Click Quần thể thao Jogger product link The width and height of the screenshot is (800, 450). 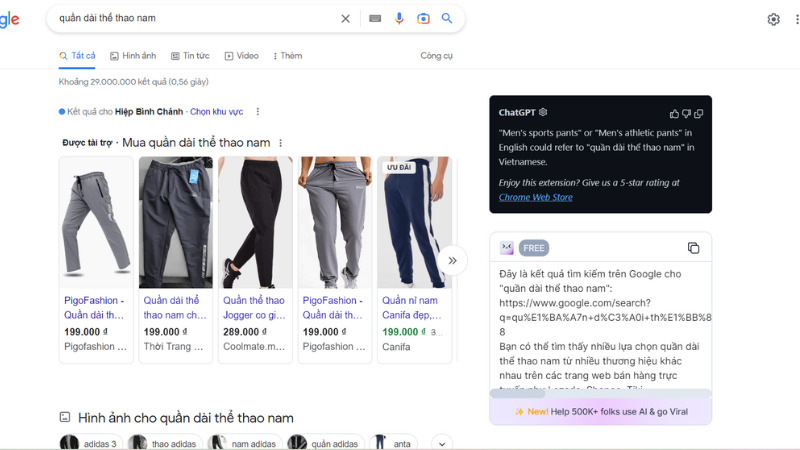click(254, 308)
